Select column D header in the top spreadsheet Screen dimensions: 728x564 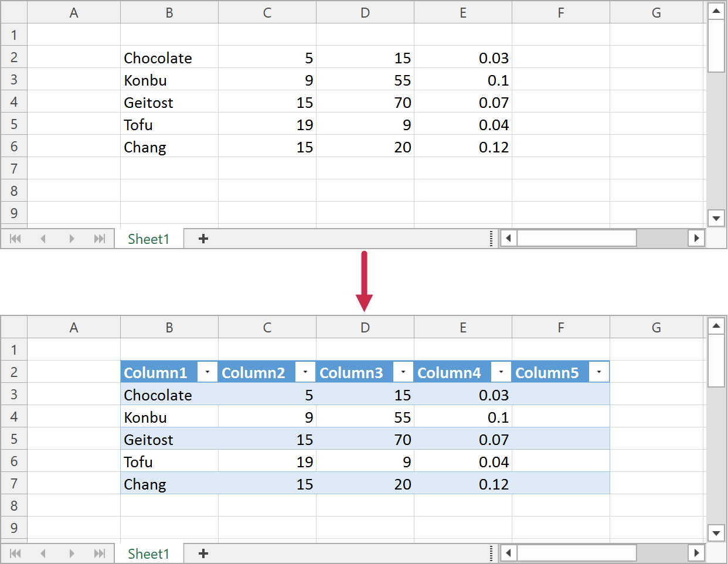tap(365, 13)
